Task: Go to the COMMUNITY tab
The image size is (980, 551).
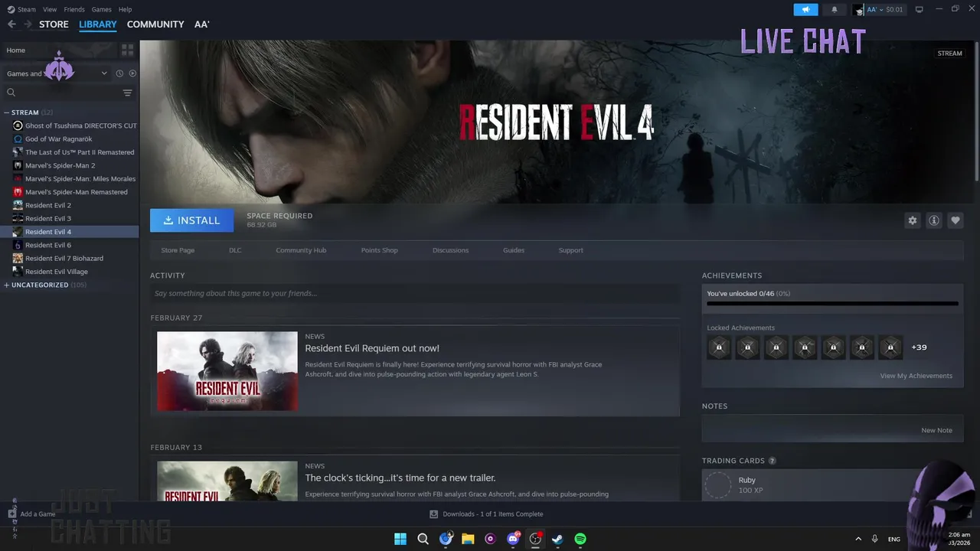Action: [155, 24]
